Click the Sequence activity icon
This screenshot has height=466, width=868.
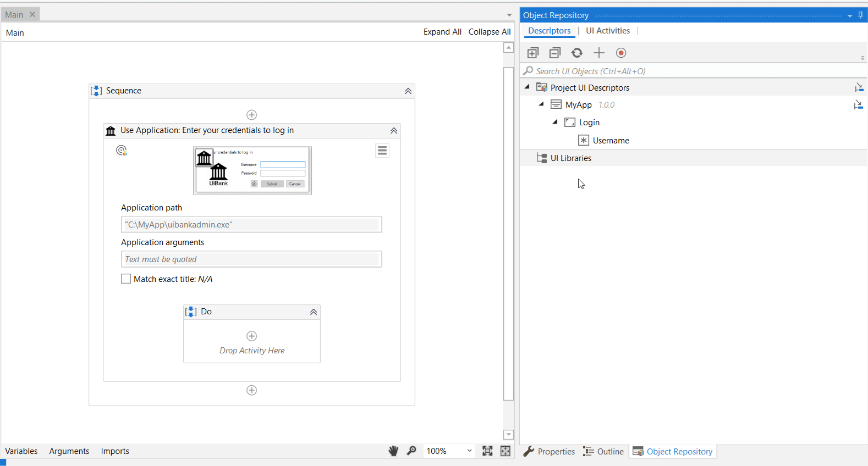point(96,91)
